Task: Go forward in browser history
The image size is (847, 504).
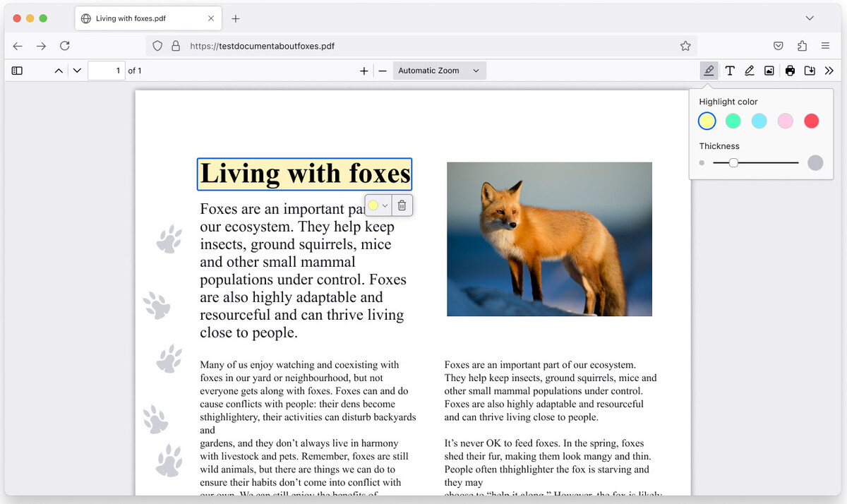Action: 42,46
